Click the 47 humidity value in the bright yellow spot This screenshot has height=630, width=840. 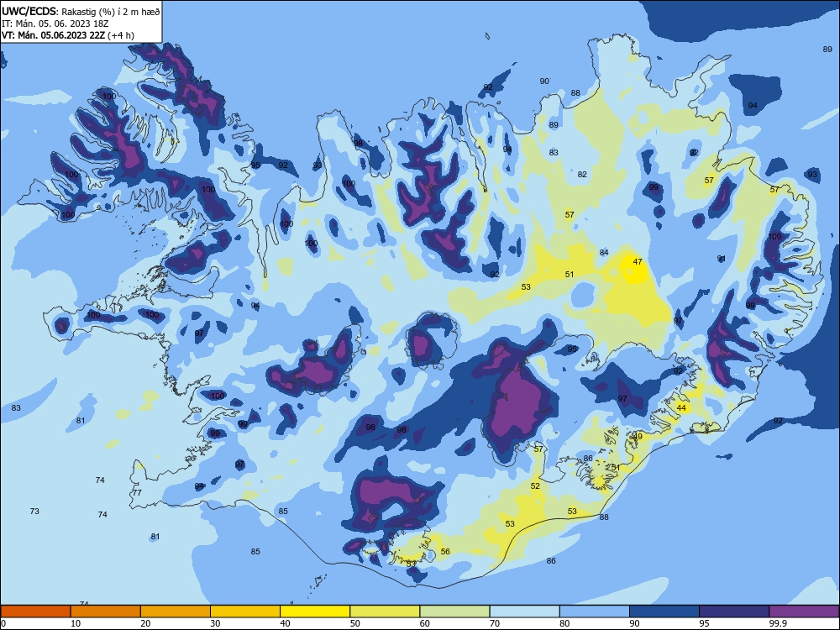[638, 262]
